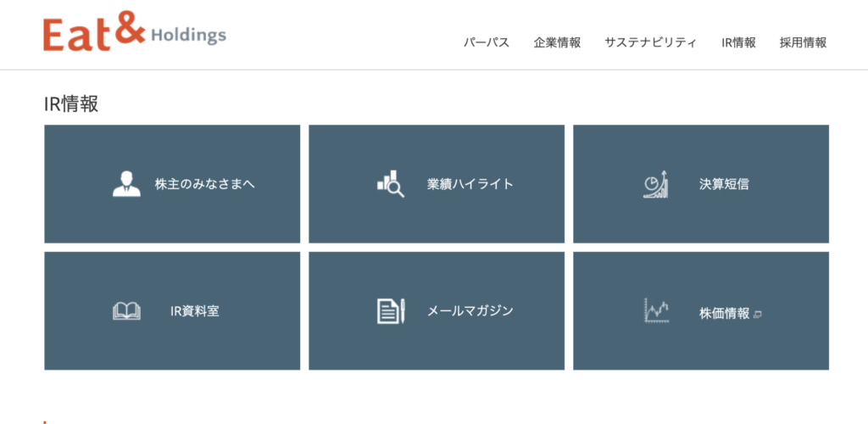This screenshot has height=424, width=868.
Task: Click the external link icon beside 株価情報
Action: (758, 315)
